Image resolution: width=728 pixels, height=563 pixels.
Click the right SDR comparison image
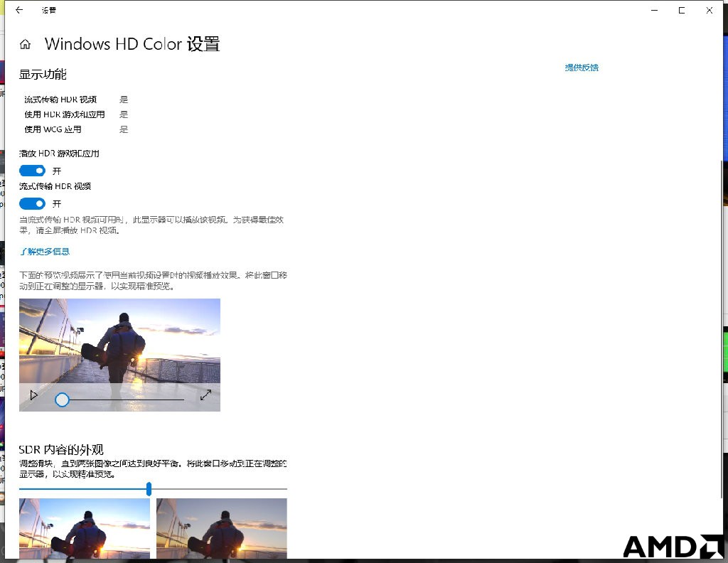tap(222, 528)
